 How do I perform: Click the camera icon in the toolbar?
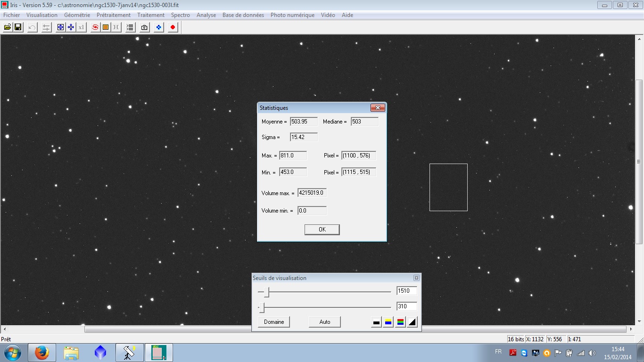coord(144,27)
